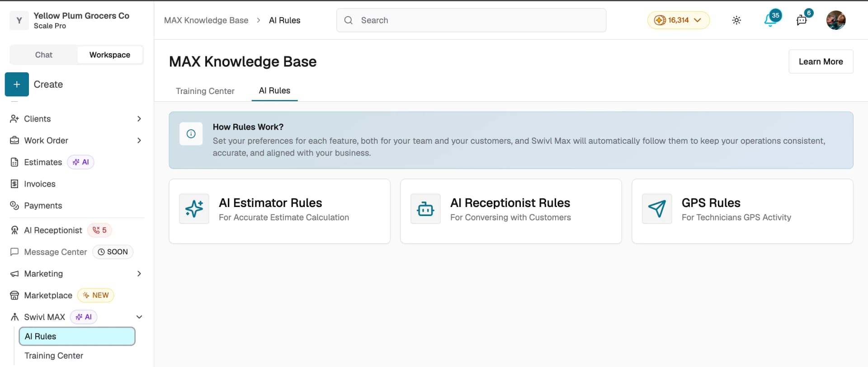Toggle the light/dark theme sun icon
This screenshot has width=868, height=367.
pyautogui.click(x=736, y=20)
